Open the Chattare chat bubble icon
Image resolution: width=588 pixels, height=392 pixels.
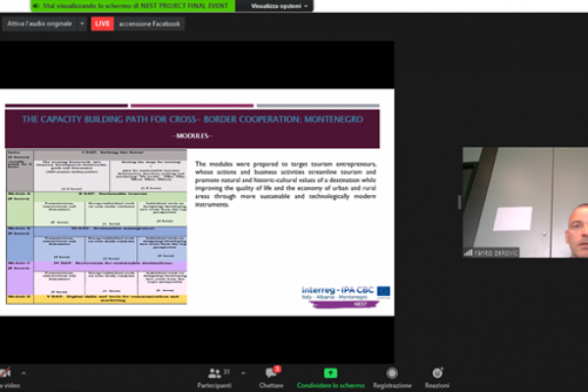coord(270,373)
